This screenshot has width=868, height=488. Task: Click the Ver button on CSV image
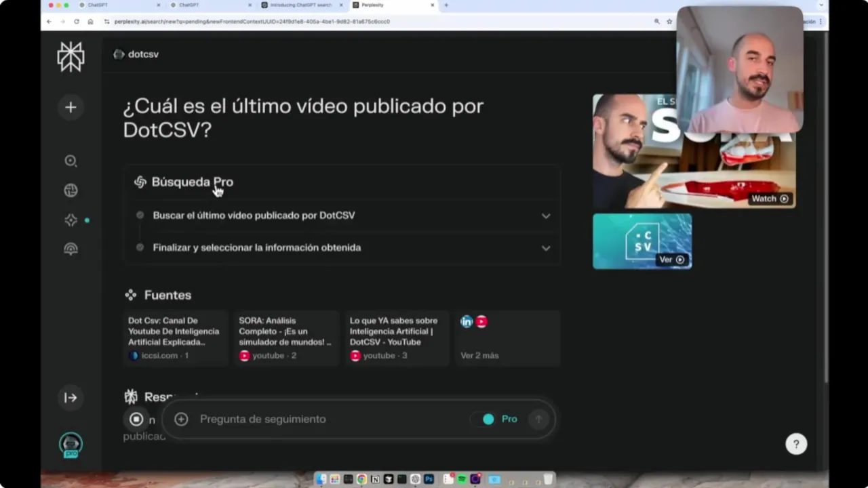[x=671, y=260]
